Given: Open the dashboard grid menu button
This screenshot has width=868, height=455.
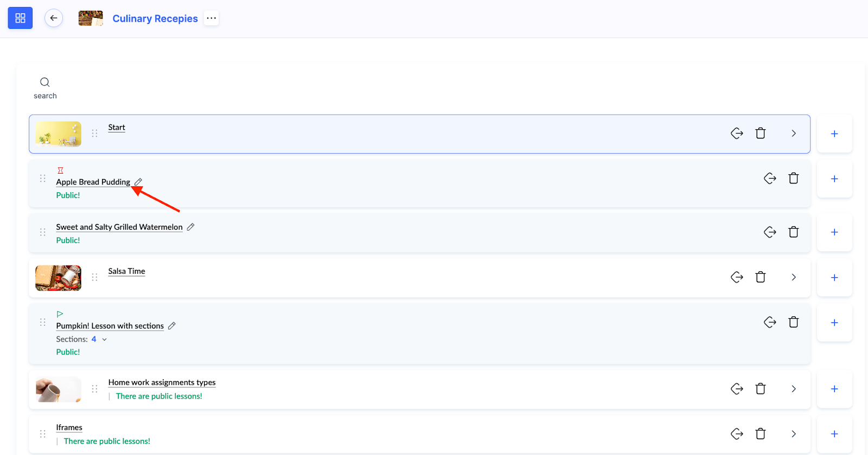Looking at the screenshot, I should 20,18.
